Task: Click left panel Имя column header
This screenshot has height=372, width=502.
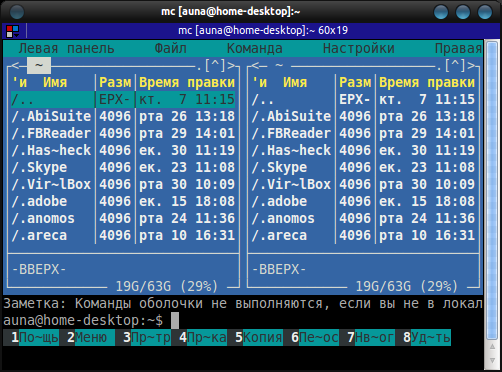Action: point(55,82)
